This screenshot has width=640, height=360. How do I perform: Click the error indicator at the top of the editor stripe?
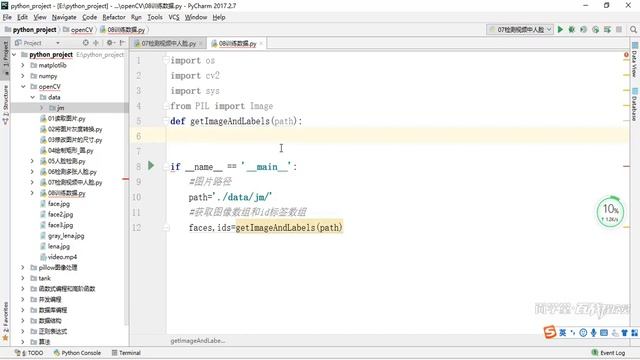point(626,54)
